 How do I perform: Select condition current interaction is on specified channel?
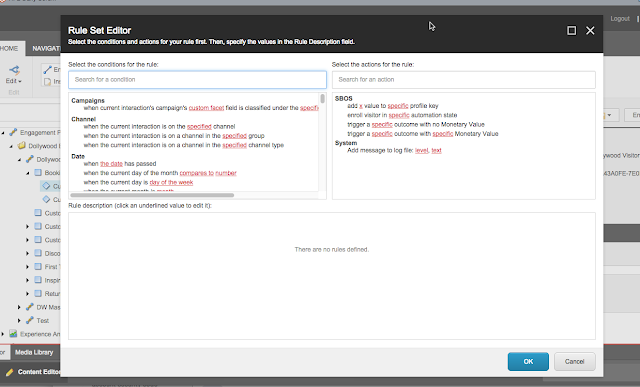[x=159, y=127]
